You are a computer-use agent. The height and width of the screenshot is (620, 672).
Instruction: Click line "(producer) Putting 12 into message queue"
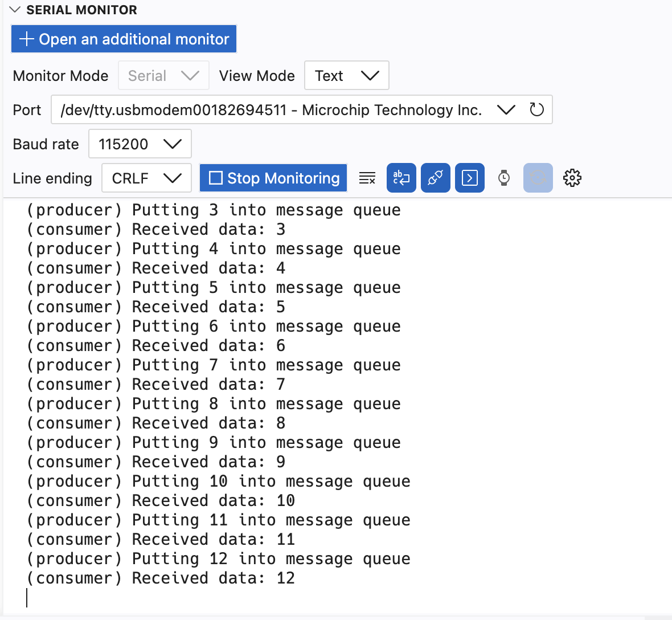[x=218, y=558]
